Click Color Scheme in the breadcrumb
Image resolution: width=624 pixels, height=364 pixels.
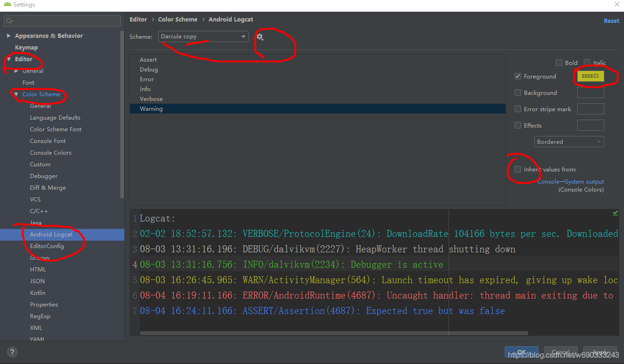[x=178, y=19]
